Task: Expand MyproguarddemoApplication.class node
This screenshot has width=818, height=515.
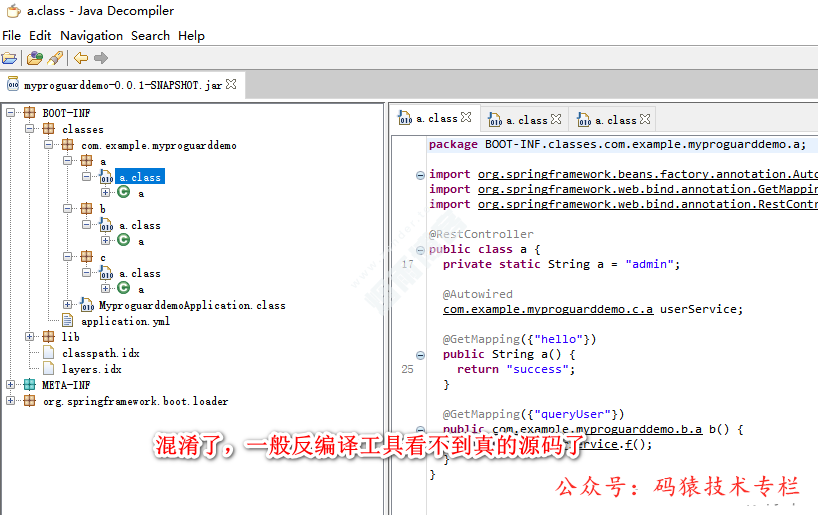Action: pos(68,305)
